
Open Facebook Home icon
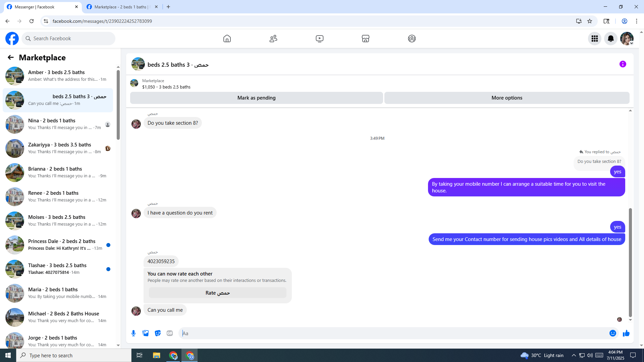[227, 39]
